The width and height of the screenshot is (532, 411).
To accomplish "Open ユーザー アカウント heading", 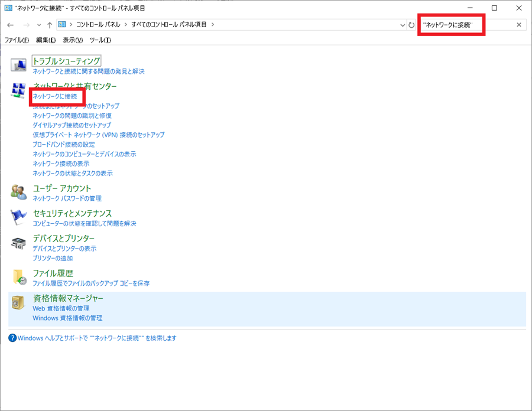I will [62, 188].
